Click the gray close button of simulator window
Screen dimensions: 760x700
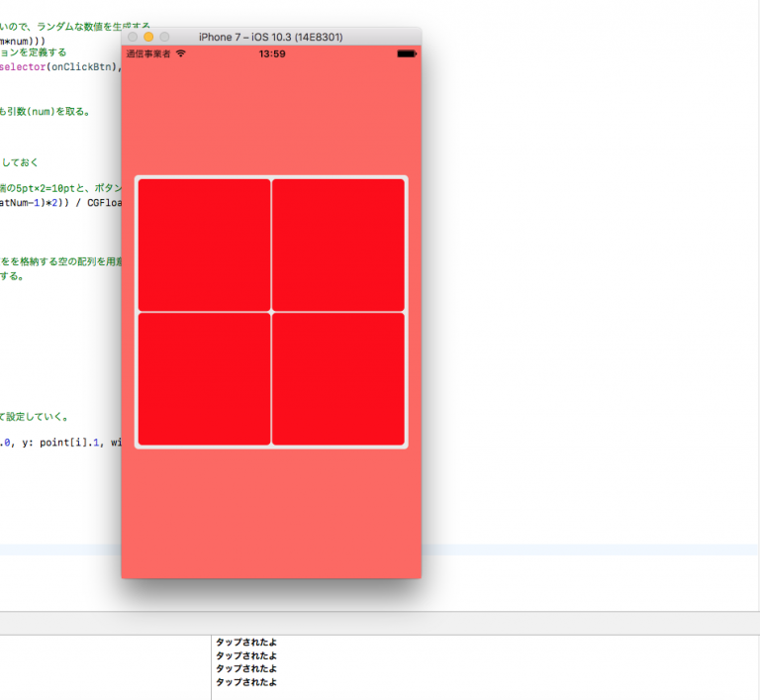click(133, 37)
